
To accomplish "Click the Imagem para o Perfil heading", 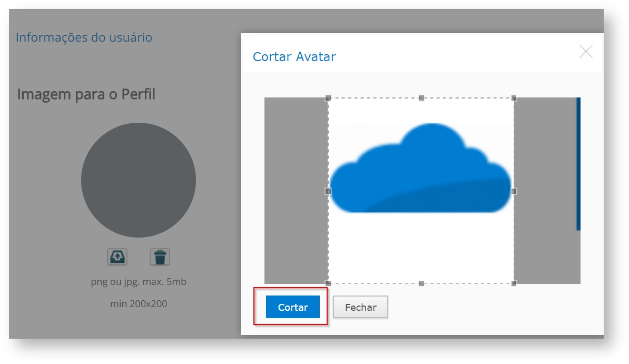I will click(x=86, y=94).
